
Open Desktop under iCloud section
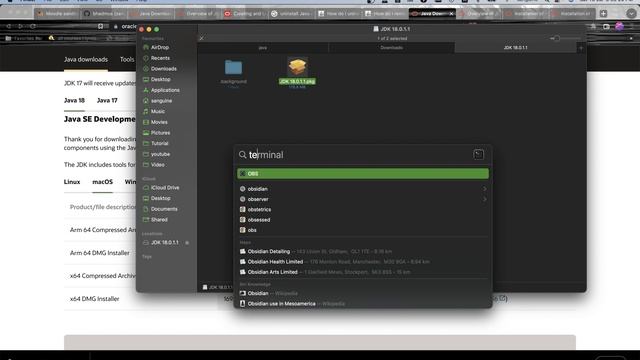[160, 198]
